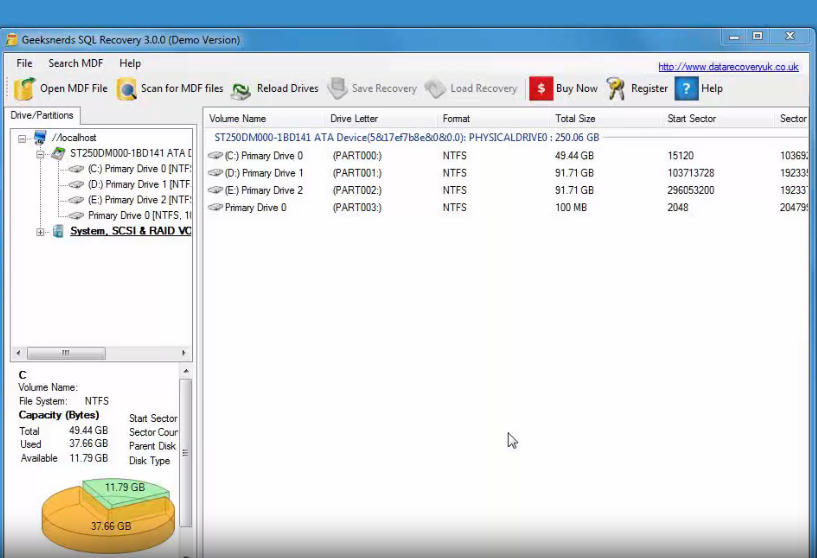This screenshot has height=558, width=817.
Task: Select the //localhost computer icon in tree
Action: 40,138
